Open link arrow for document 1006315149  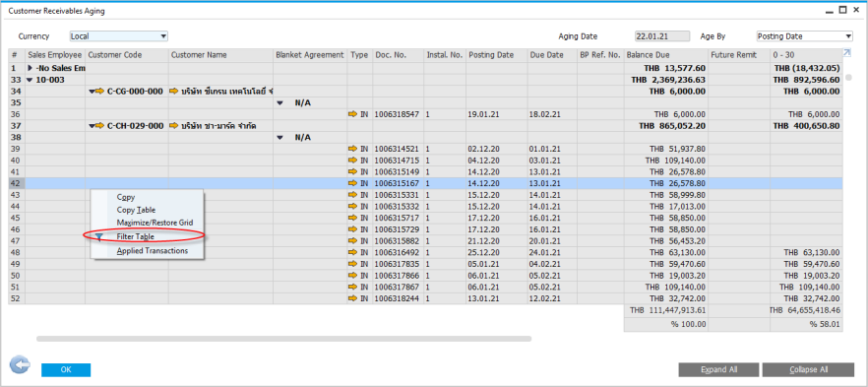click(x=352, y=171)
